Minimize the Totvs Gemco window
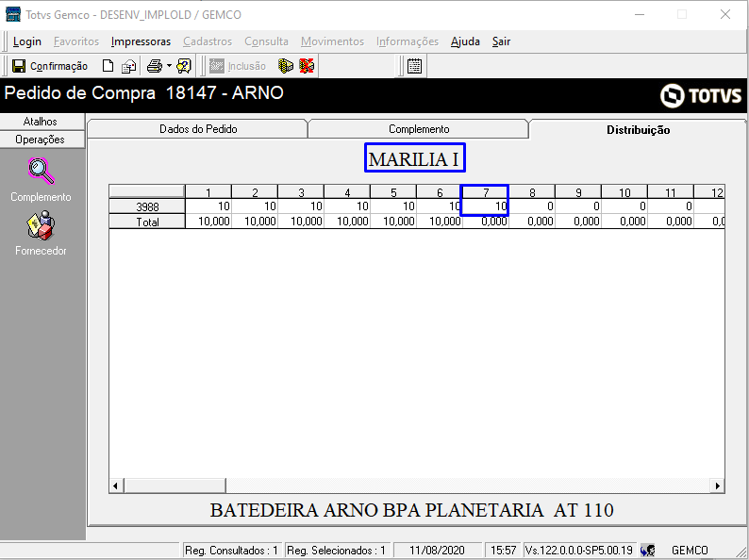 pyautogui.click(x=640, y=14)
